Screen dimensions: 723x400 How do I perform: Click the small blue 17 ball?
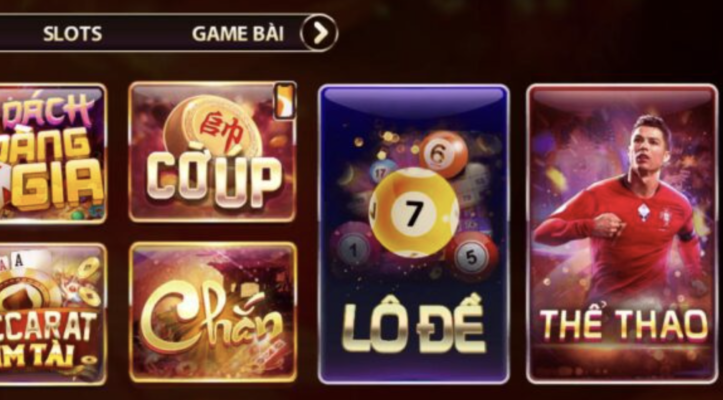point(381,173)
